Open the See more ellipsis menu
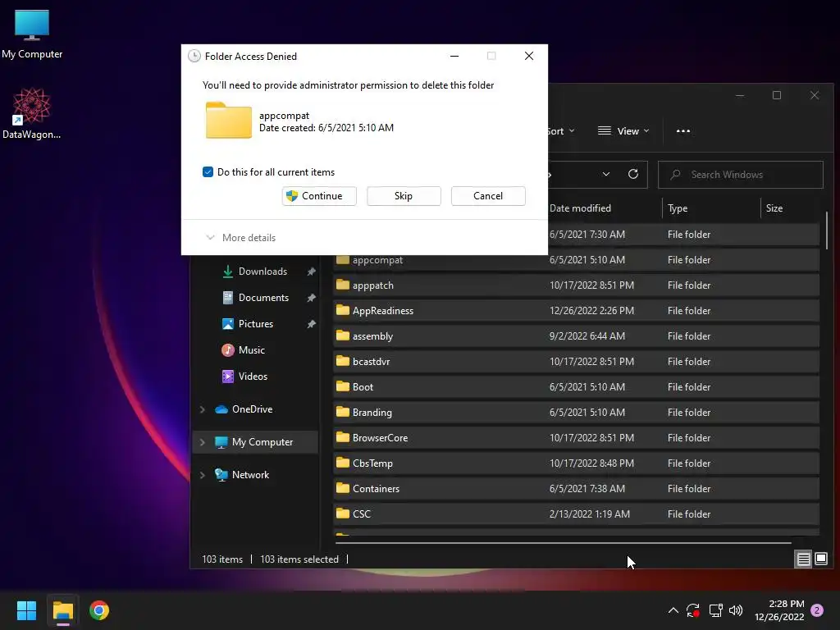 tap(683, 131)
